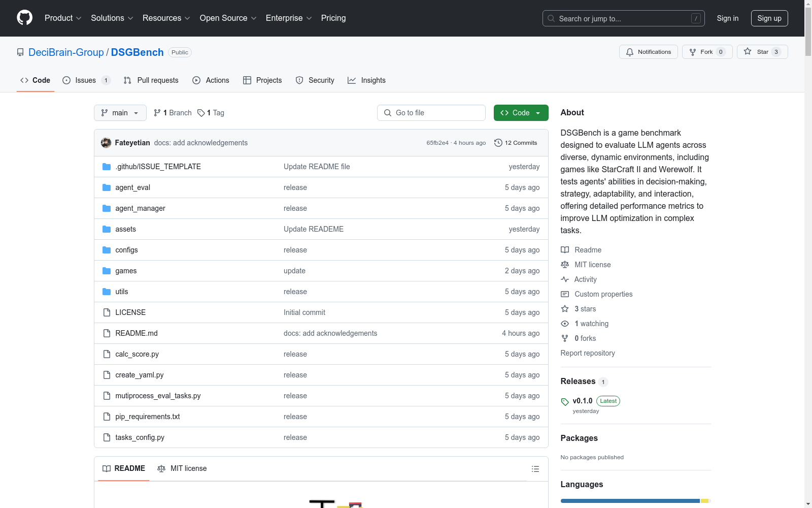The width and height of the screenshot is (812, 508).
Task: Click Sign in
Action: (728, 18)
